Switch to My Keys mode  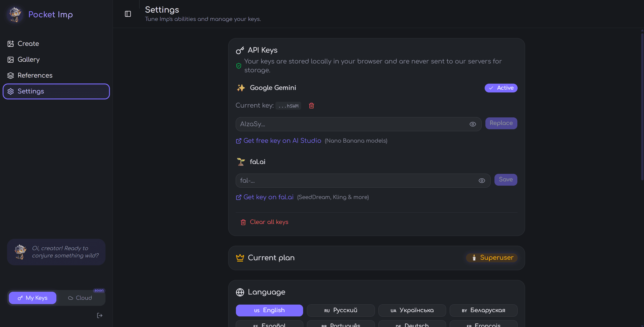pos(32,298)
